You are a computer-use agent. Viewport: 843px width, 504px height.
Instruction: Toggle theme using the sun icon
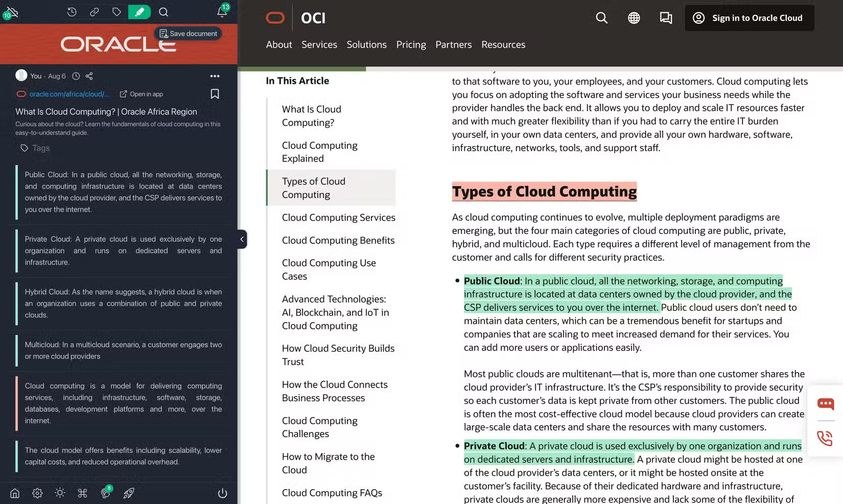[x=59, y=493]
